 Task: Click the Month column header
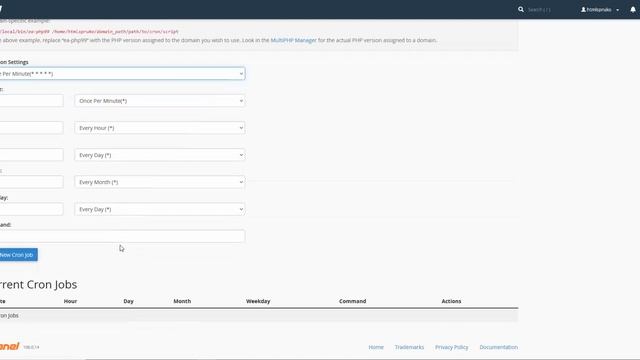click(182, 301)
